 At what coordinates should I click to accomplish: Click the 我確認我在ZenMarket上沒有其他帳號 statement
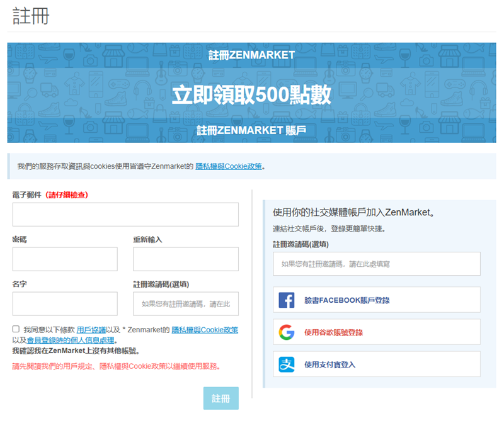tap(76, 351)
